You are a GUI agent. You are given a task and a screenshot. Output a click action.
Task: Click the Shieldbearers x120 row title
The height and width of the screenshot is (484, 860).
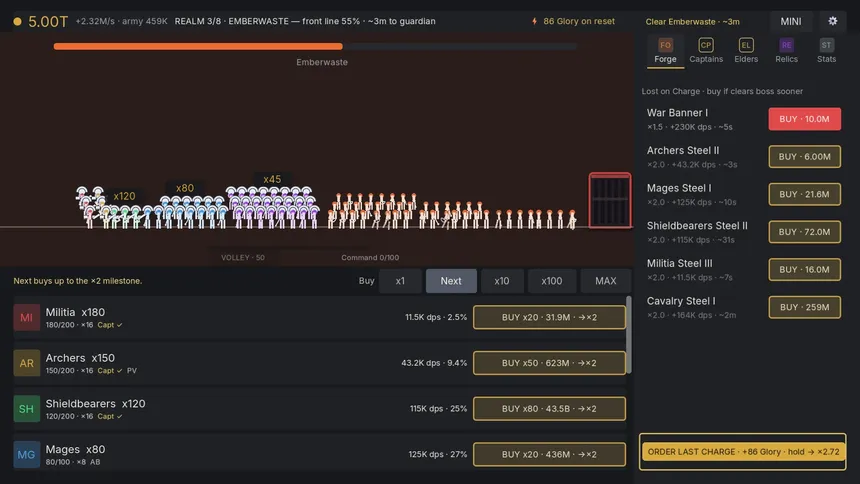click(95, 404)
